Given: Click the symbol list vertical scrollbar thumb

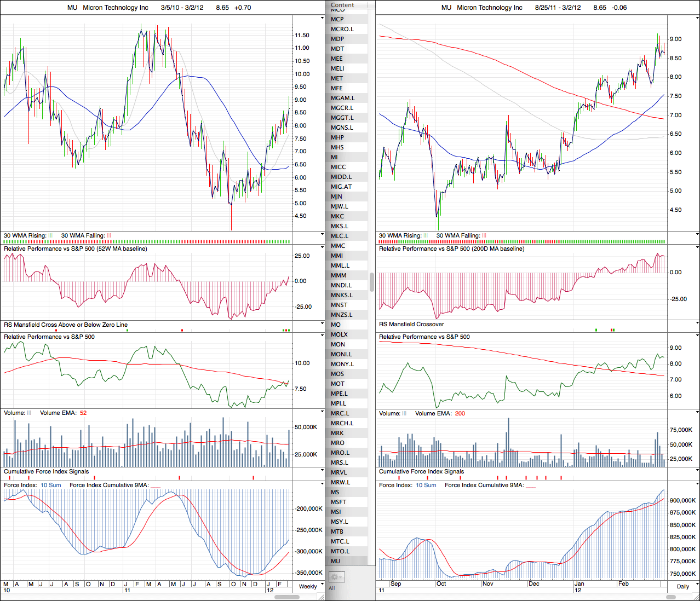Looking at the screenshot, I should (x=372, y=282).
